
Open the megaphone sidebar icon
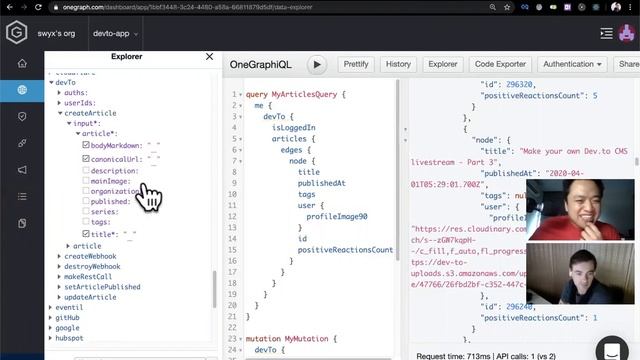click(x=22, y=170)
